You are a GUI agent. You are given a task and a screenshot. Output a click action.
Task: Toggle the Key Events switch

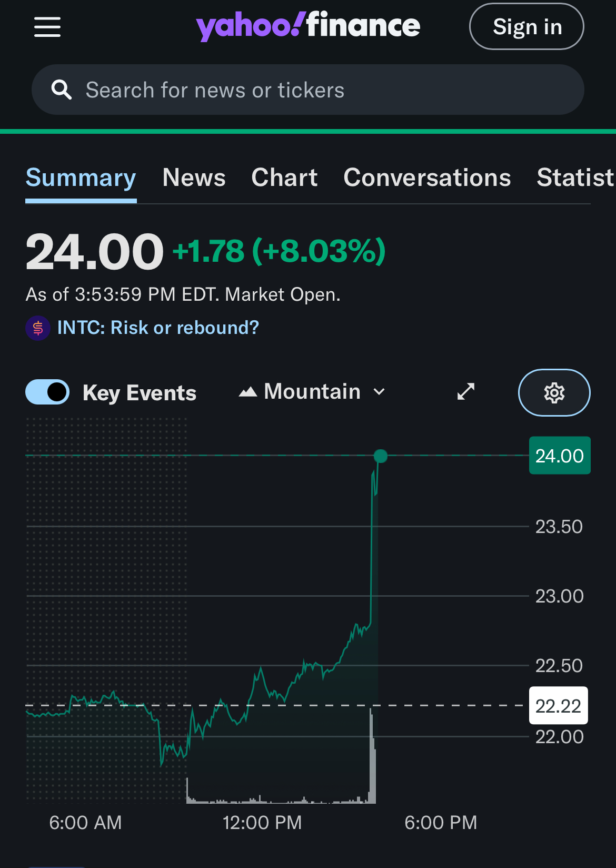point(47,392)
